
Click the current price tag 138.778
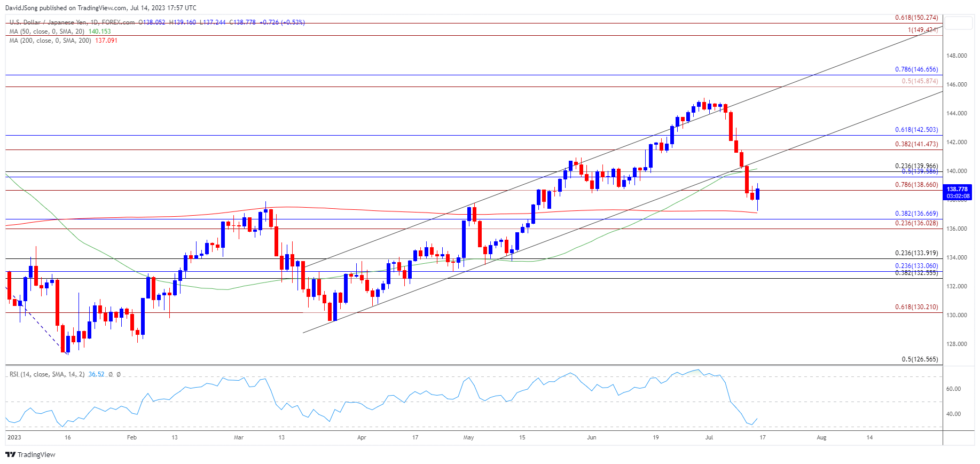click(x=957, y=189)
